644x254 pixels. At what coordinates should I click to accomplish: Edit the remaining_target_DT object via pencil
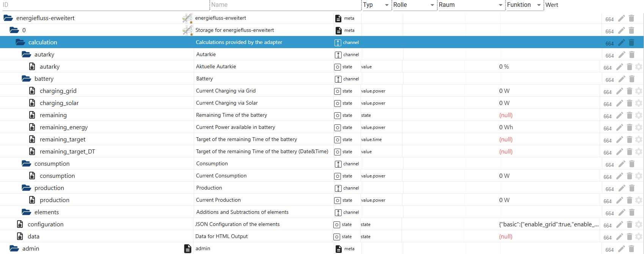619,152
